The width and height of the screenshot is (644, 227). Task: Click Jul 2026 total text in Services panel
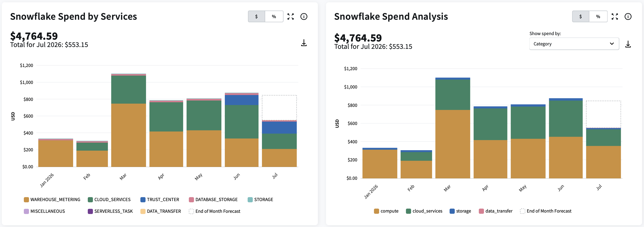pos(49,45)
